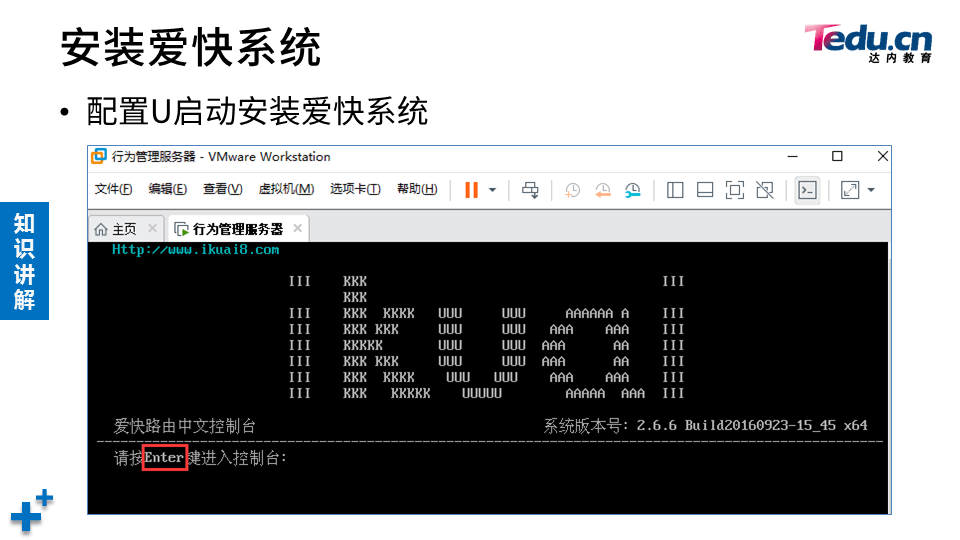Image resolution: width=960 pixels, height=540 pixels.
Task: Click the 系统版本号 2.6.6 build text
Action: pos(705,426)
